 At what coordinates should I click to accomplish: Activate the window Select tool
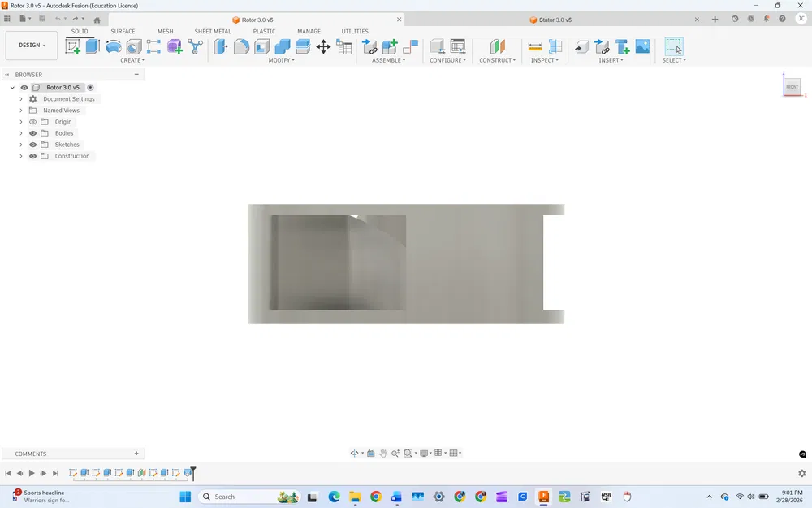pyautogui.click(x=674, y=46)
